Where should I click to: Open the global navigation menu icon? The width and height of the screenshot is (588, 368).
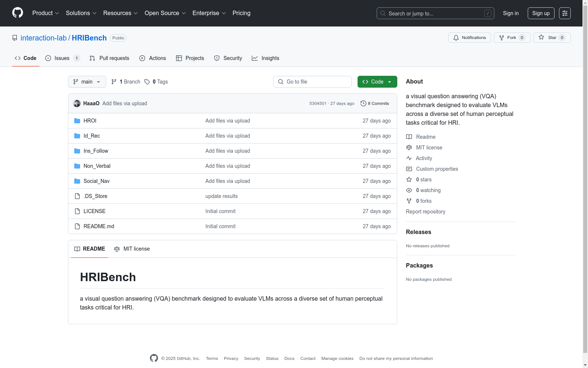coord(565,13)
